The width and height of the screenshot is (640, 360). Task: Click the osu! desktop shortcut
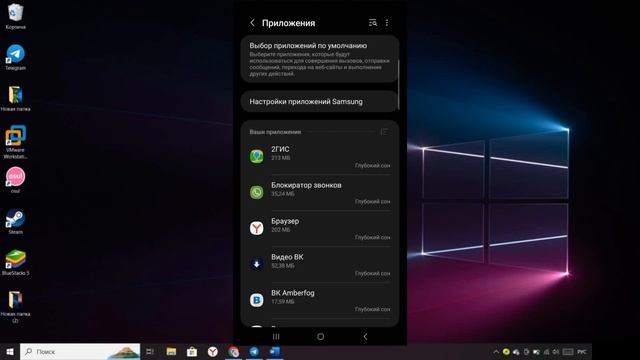click(x=16, y=180)
